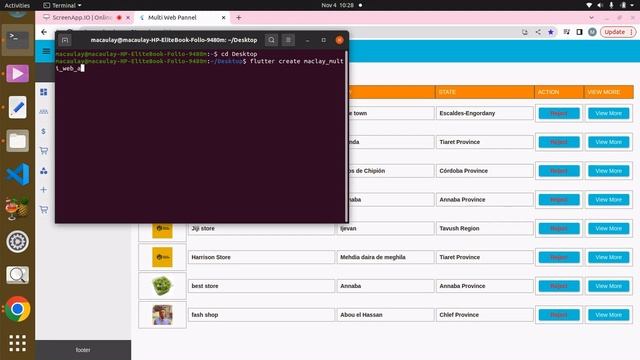Reject the Harrison Store row

coord(559,257)
